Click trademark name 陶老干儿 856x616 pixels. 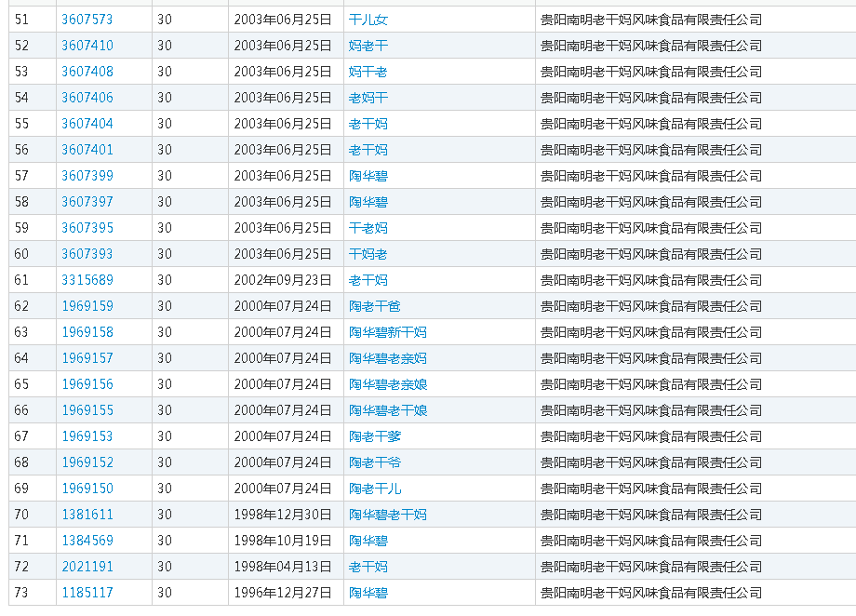(x=375, y=489)
